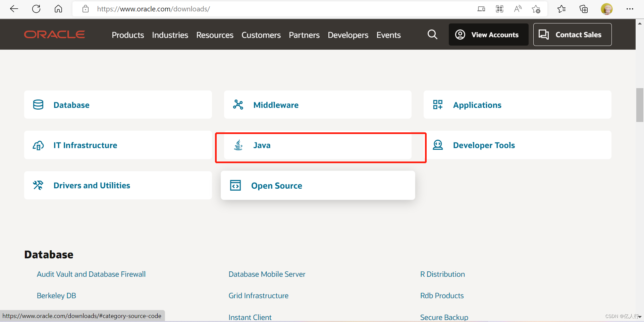
Task: Reload the page with the refresh icon
Action: point(36,9)
